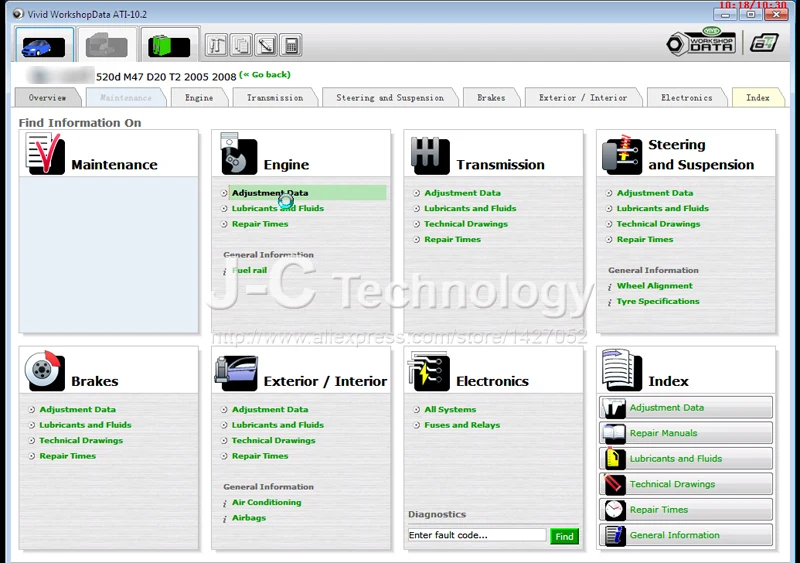Open Transmission Lubricants and Fluids link

point(470,208)
